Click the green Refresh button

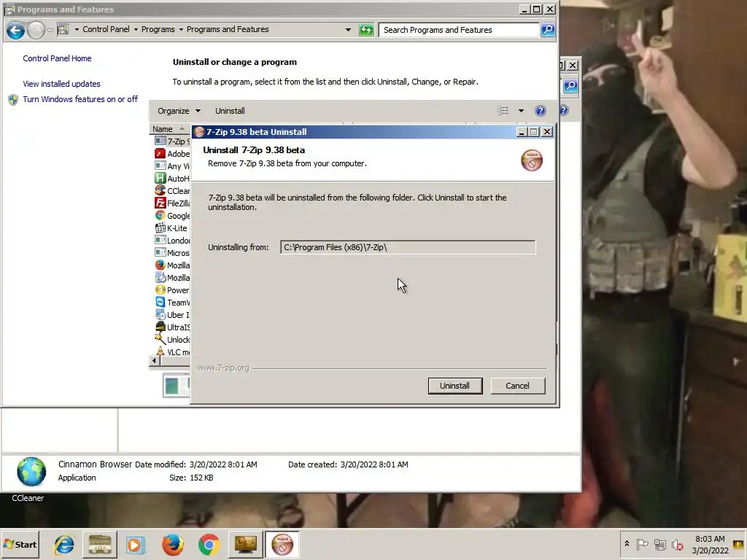pyautogui.click(x=366, y=30)
